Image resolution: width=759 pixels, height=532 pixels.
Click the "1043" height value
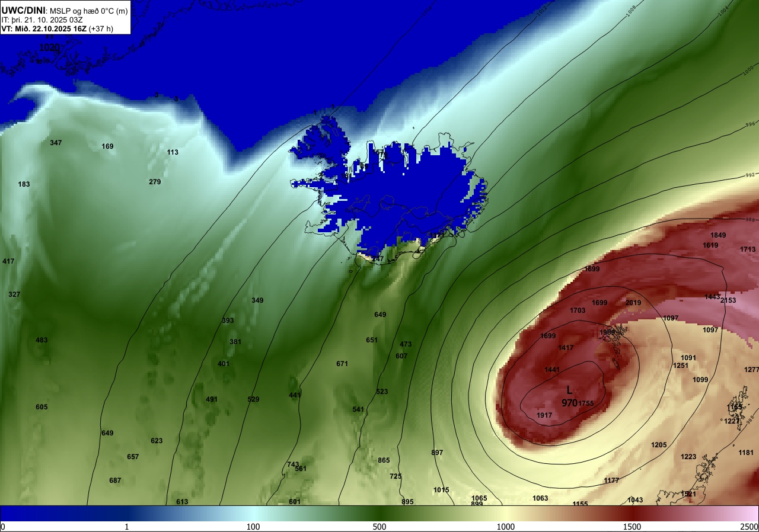tap(635, 500)
